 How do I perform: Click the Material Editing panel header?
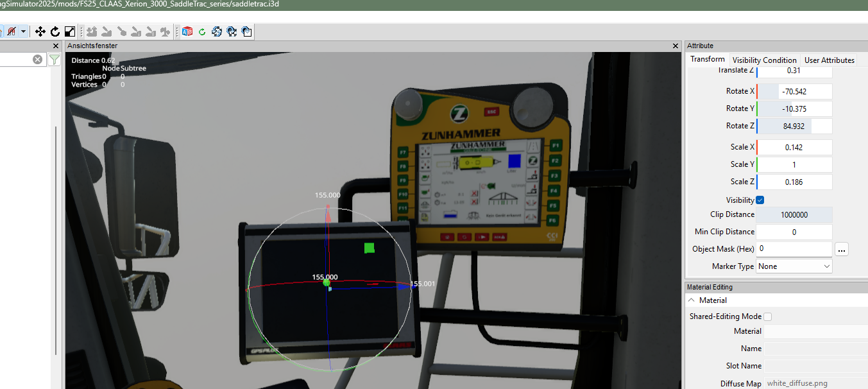tap(776, 287)
